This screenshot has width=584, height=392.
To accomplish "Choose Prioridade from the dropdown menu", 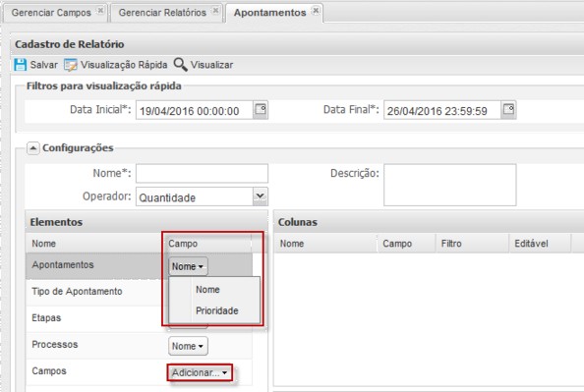I will click(216, 310).
